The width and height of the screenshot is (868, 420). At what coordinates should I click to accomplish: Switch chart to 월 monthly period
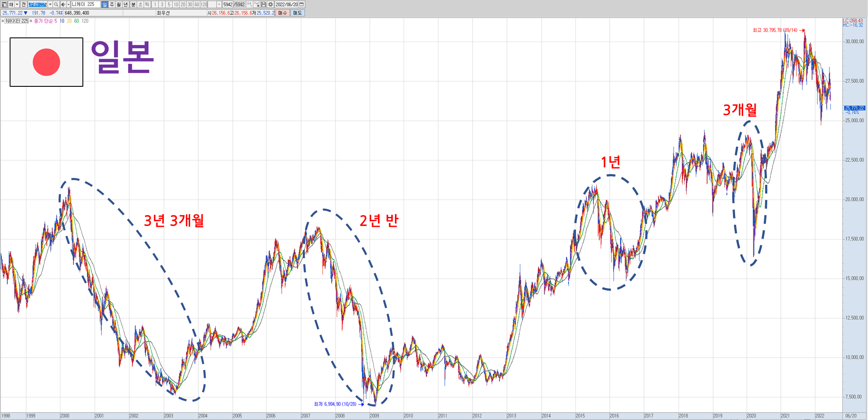(x=118, y=4)
